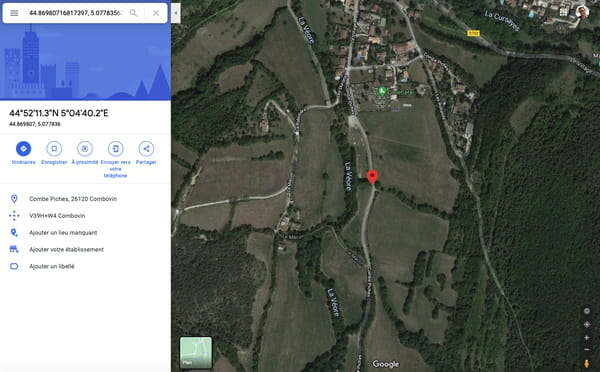Click the address Combe Piches, 26120 Combovin

pyautogui.click(x=73, y=199)
